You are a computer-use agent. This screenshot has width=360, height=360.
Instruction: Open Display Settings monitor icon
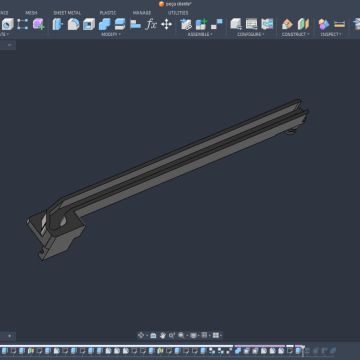point(193,335)
